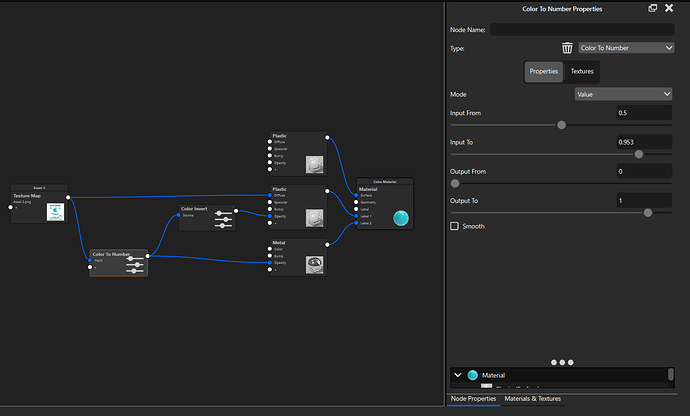Undock the Color To Number Properties panel

click(x=653, y=8)
